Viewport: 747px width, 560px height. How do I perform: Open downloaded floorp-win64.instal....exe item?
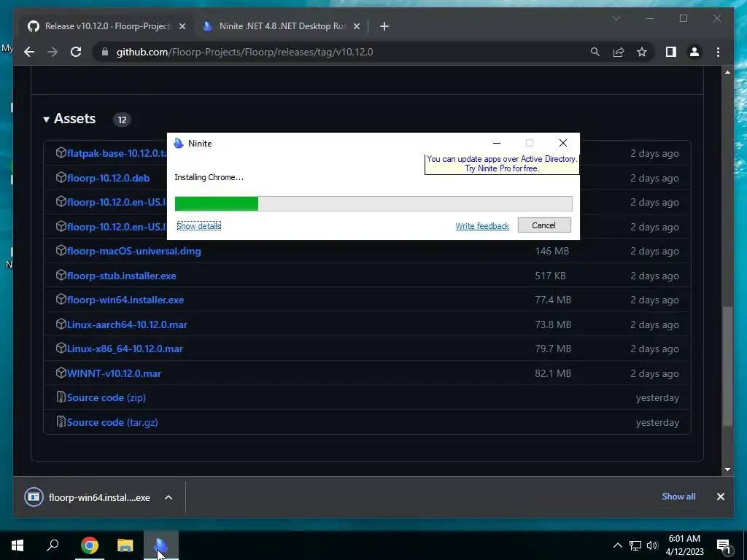(88, 497)
